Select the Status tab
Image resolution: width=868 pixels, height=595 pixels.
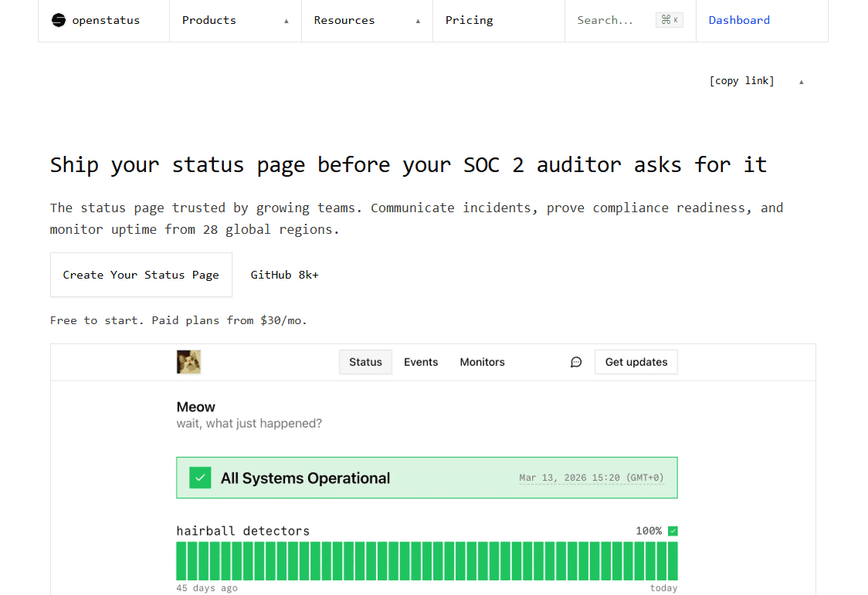point(365,362)
